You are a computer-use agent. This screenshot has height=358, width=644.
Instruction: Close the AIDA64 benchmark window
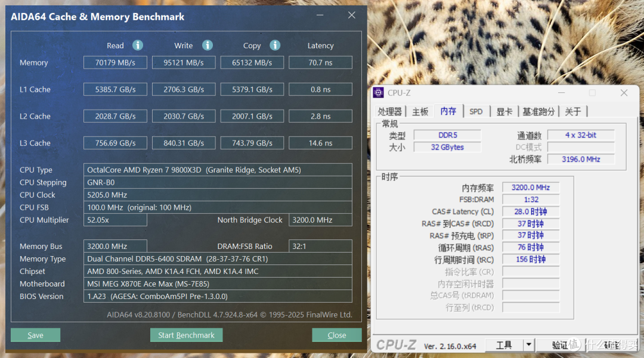tap(352, 15)
